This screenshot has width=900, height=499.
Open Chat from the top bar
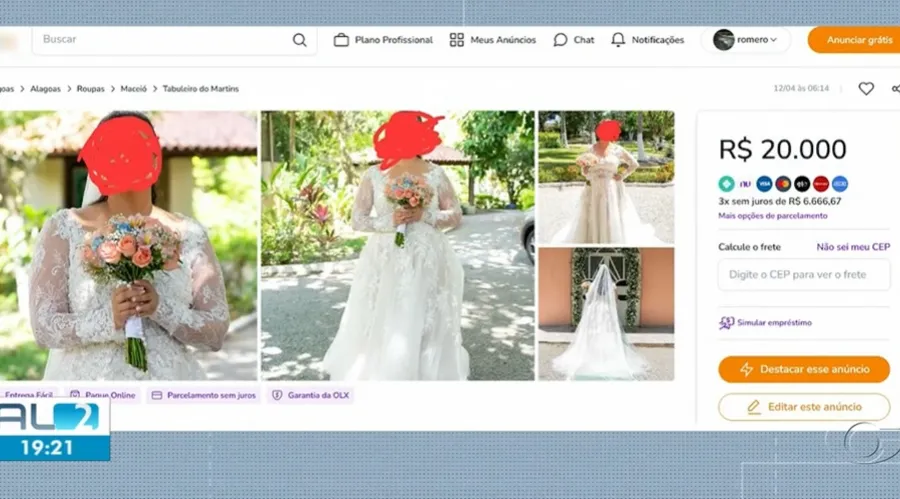point(574,40)
